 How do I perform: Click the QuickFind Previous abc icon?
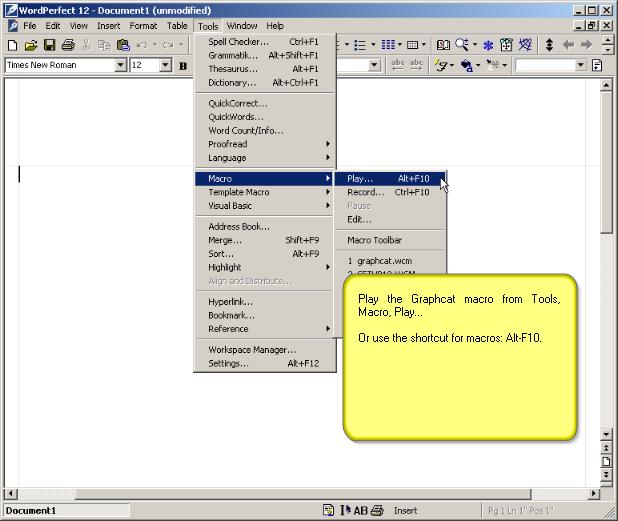click(x=398, y=65)
